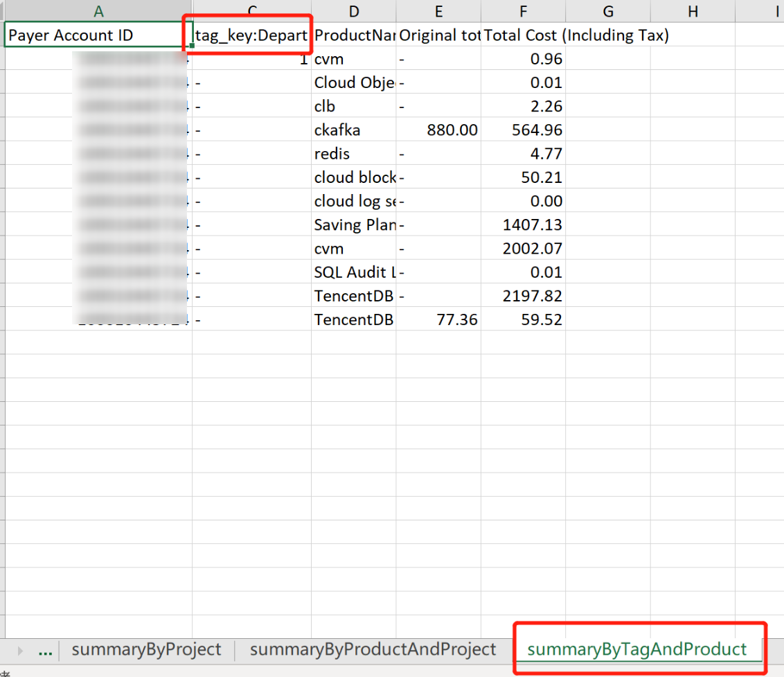
Task: Select the cvm cell with cost 0.96
Action: point(353,58)
